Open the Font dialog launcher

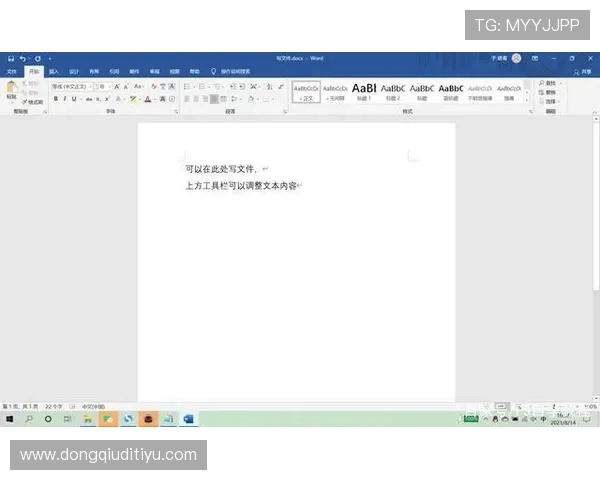tap(176, 112)
